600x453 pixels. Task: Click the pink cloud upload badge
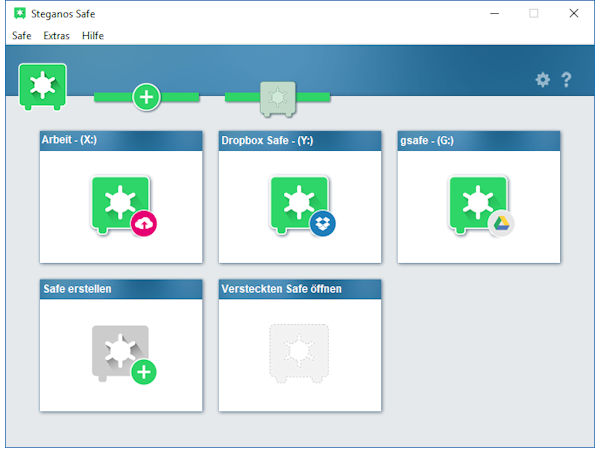pyautogui.click(x=144, y=223)
